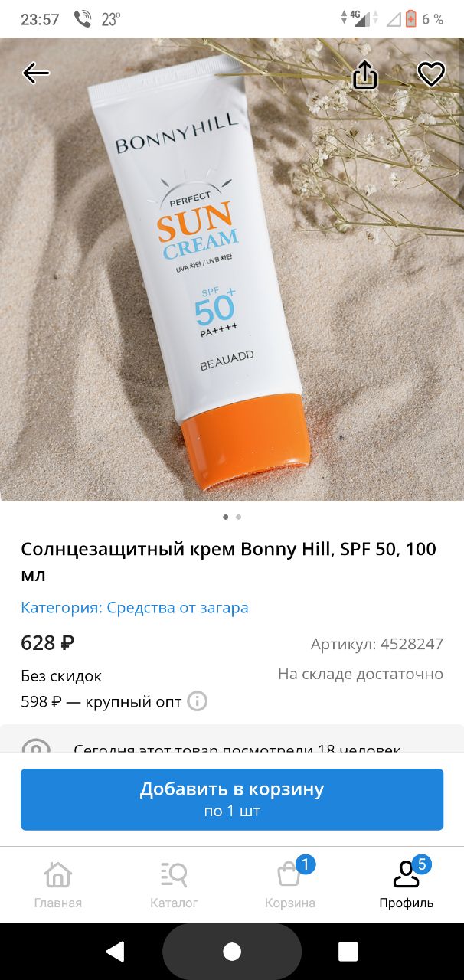Open the Главная home tab
Viewport: 464px width, 980px height.
coord(58,884)
